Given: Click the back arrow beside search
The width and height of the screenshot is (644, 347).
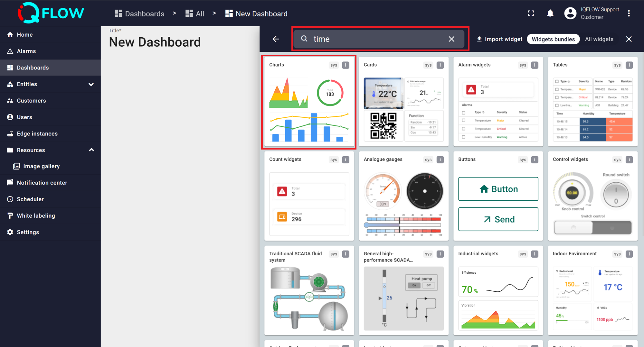Looking at the screenshot, I should [x=276, y=39].
